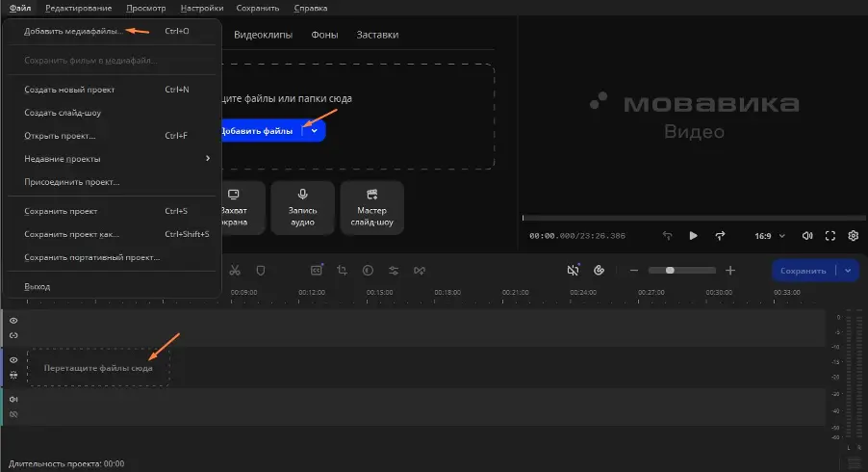Adjust the timeline zoom slider
The width and height of the screenshot is (868, 472).
coord(682,271)
